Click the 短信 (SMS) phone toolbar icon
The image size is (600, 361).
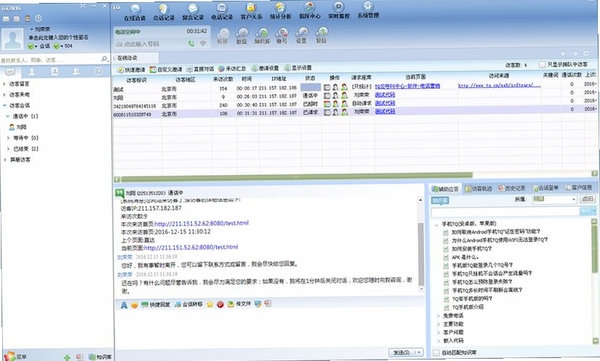[242, 36]
